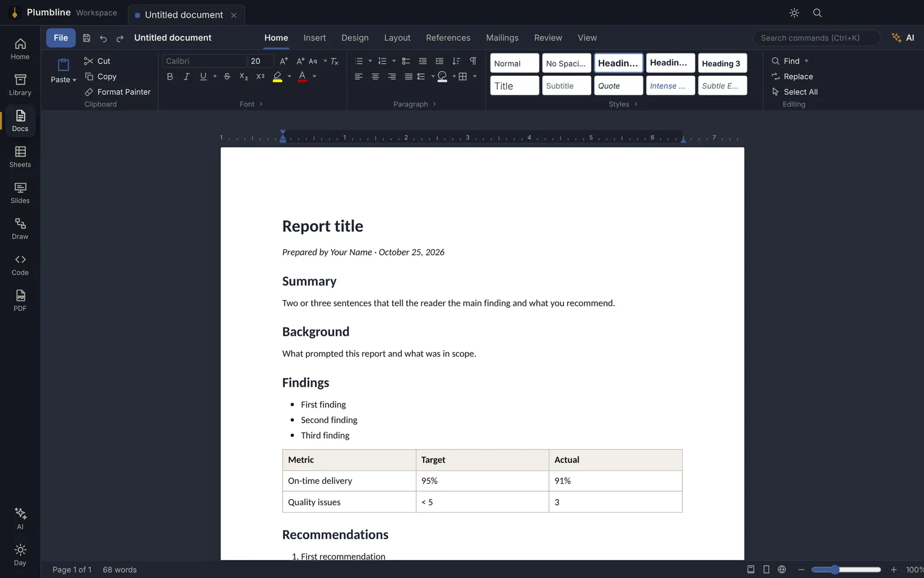Open the References ribbon tab
This screenshot has height=578, width=924.
coord(448,38)
